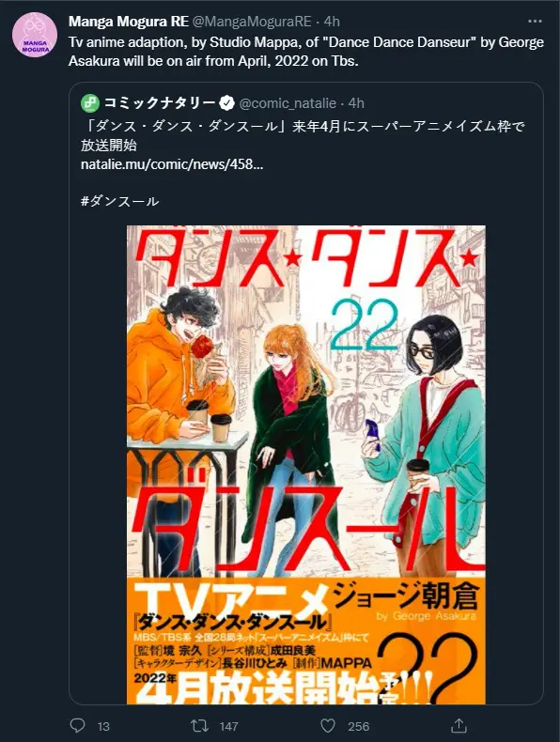
Task: Open Manga Mogura RE display name
Action: [129, 22]
